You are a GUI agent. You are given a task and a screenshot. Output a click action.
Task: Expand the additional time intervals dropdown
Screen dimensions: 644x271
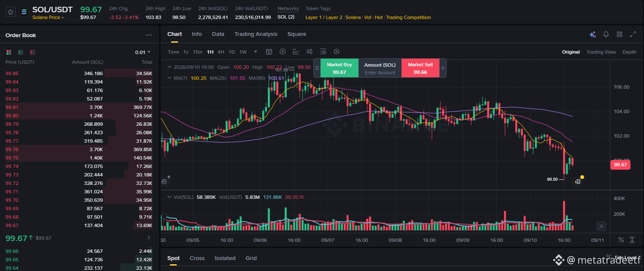(256, 51)
